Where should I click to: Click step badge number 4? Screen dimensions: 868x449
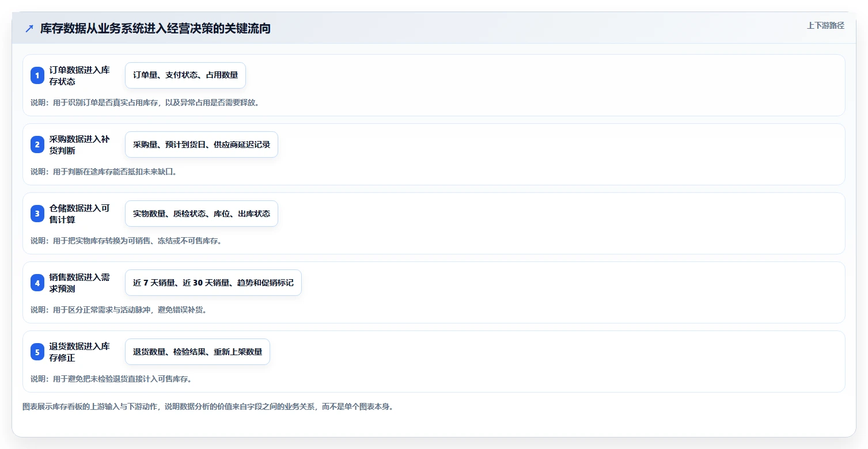coord(37,283)
